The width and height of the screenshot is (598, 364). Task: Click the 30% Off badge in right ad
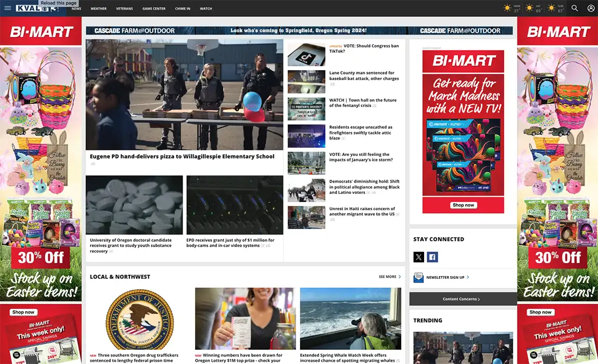(x=558, y=258)
